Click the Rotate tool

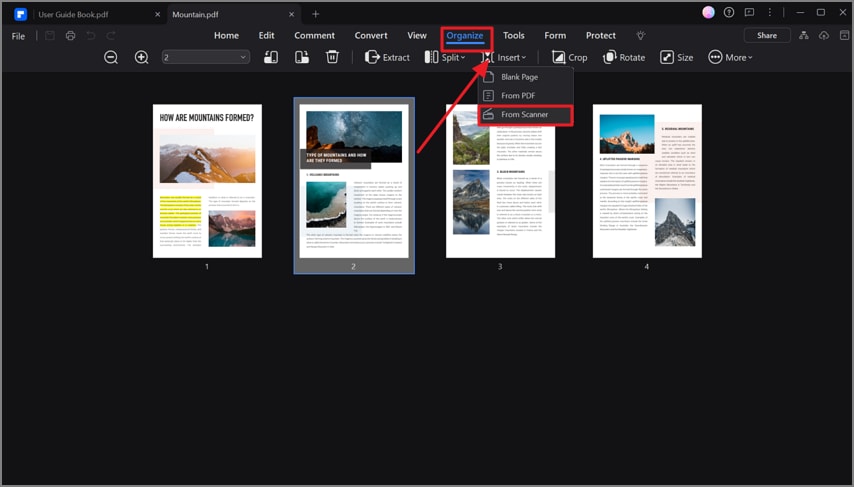click(624, 57)
